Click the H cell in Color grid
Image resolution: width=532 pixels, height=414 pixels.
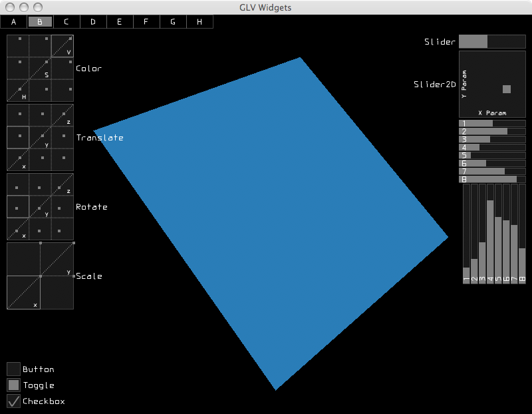click(x=18, y=91)
